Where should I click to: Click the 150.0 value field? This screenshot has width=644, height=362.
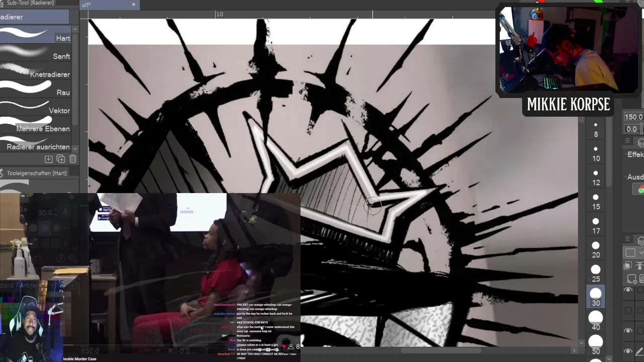[633, 117]
